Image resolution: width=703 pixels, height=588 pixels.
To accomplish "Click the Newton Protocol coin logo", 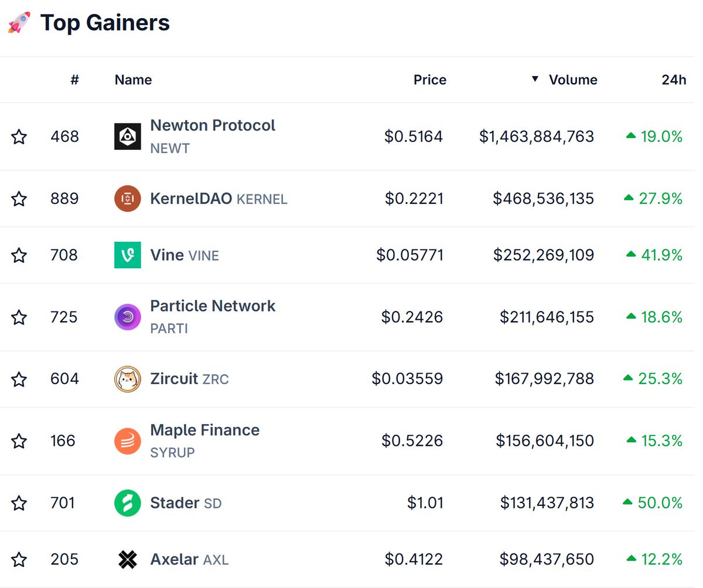I will click(x=127, y=136).
